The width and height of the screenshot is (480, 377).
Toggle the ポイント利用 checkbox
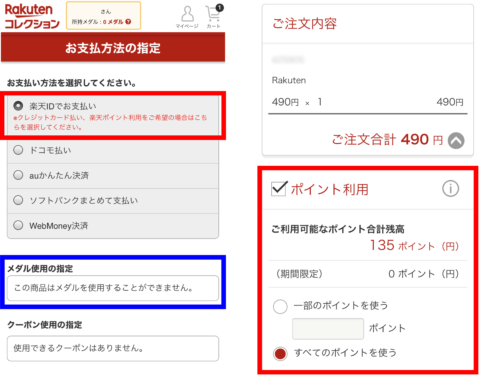(x=279, y=189)
